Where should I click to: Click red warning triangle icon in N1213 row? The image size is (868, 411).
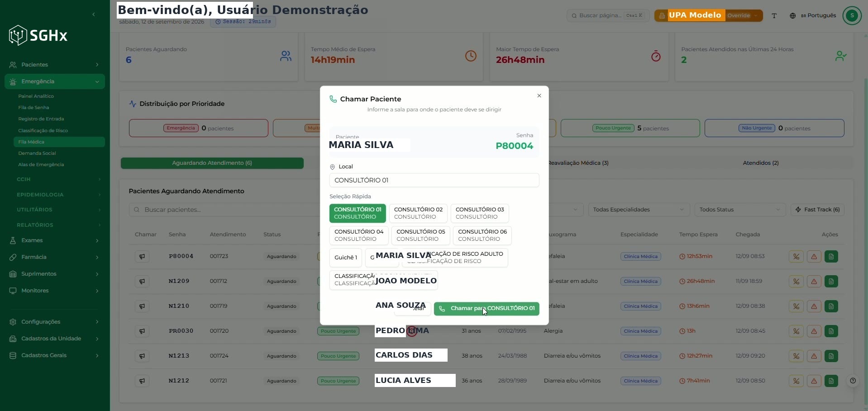coord(814,356)
